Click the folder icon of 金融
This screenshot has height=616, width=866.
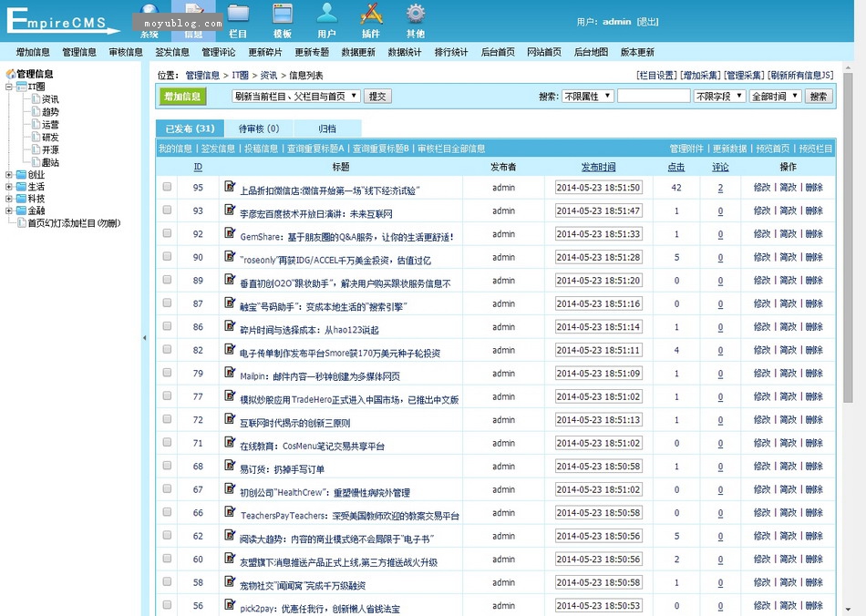22,210
